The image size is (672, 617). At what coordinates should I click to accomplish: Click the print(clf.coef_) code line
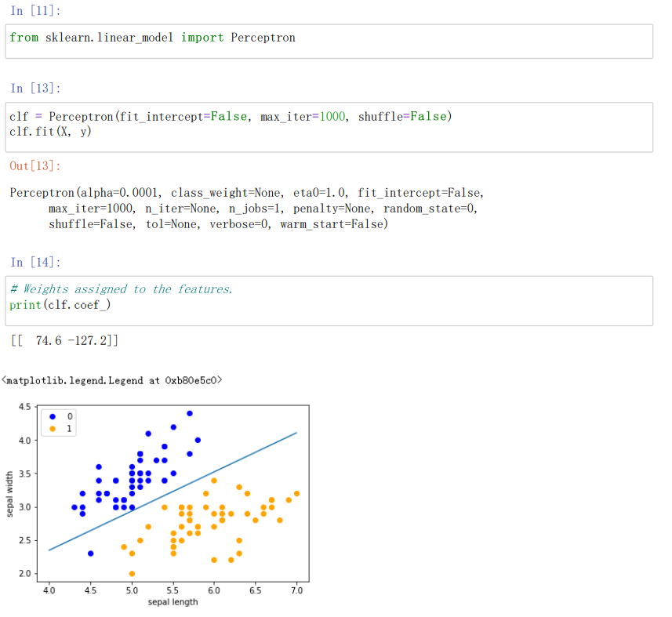pos(60,305)
